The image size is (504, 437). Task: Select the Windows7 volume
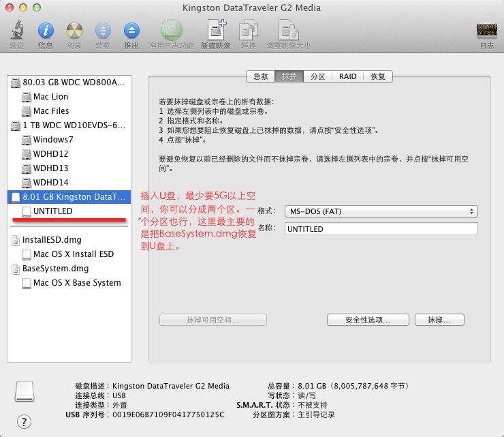tap(69, 139)
